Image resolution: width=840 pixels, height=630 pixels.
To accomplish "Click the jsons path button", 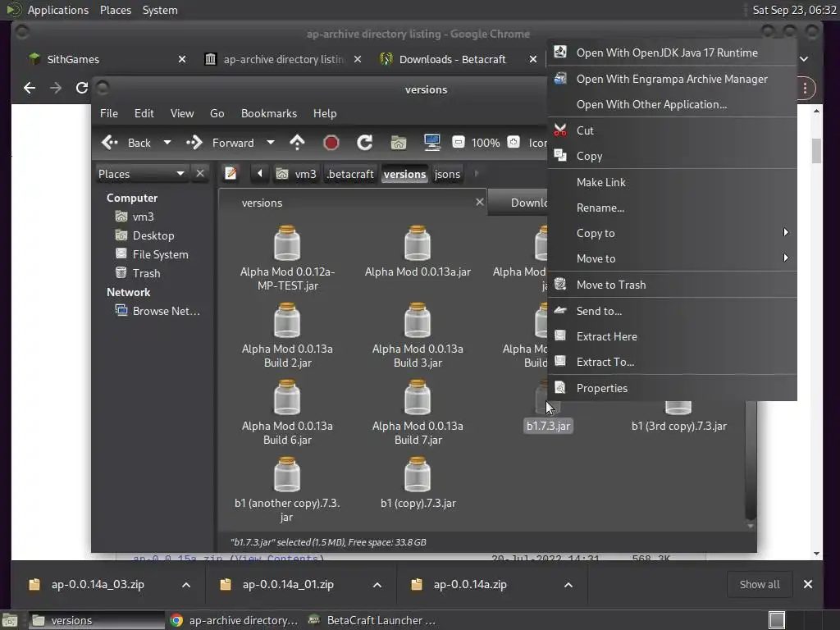I will click(447, 174).
